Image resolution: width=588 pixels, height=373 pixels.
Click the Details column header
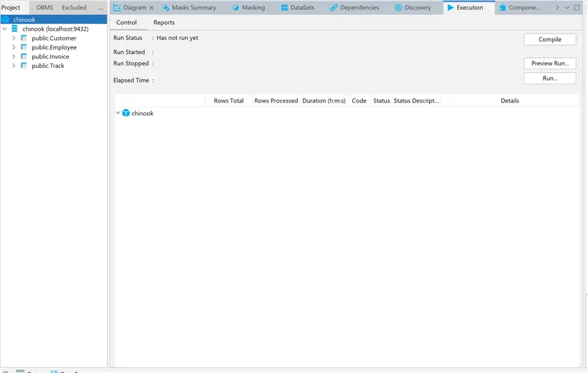(x=510, y=101)
